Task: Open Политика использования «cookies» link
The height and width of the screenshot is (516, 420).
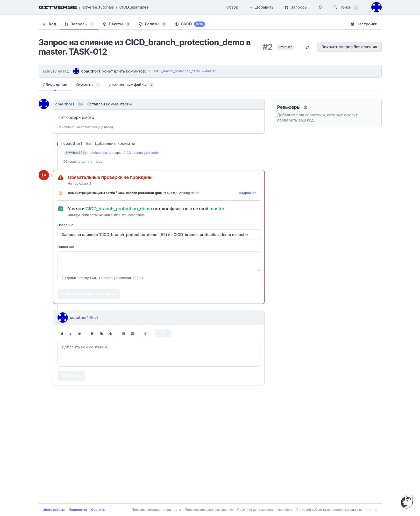Action: coord(265,510)
